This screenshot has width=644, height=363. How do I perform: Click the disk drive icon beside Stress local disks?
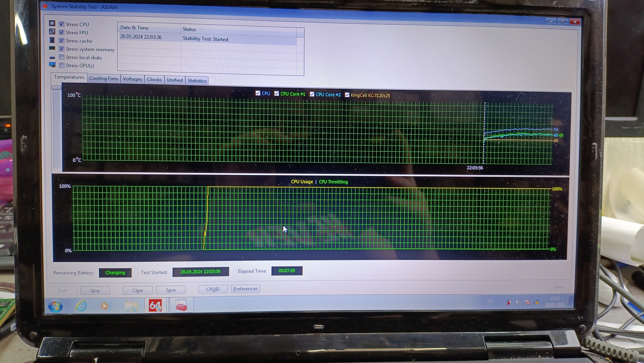click(x=52, y=57)
